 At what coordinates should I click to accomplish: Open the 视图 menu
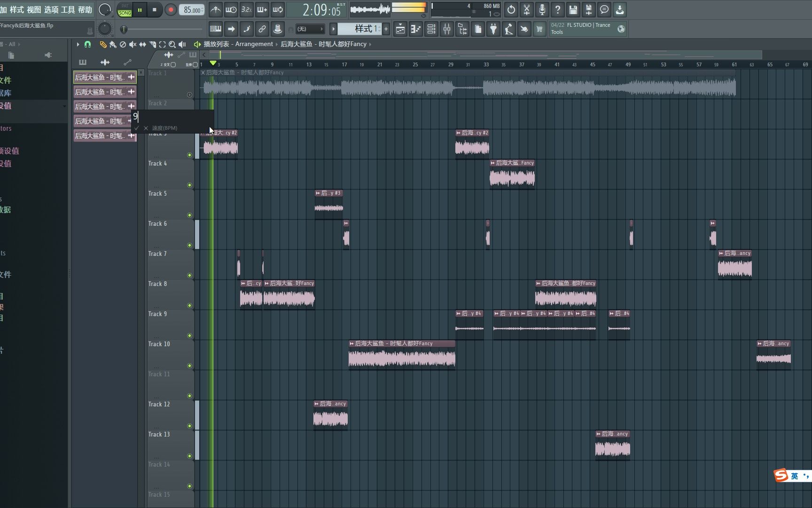tap(34, 10)
